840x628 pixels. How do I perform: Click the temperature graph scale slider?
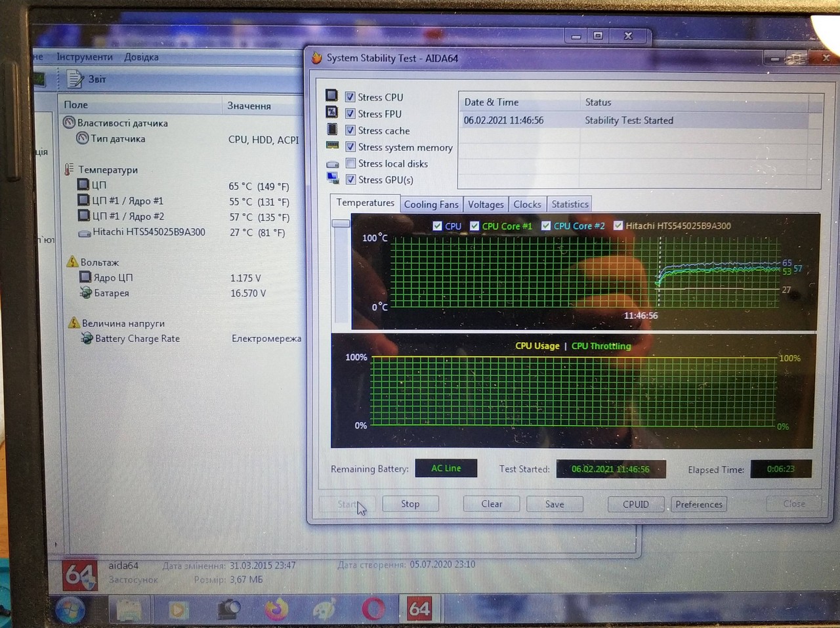click(341, 224)
